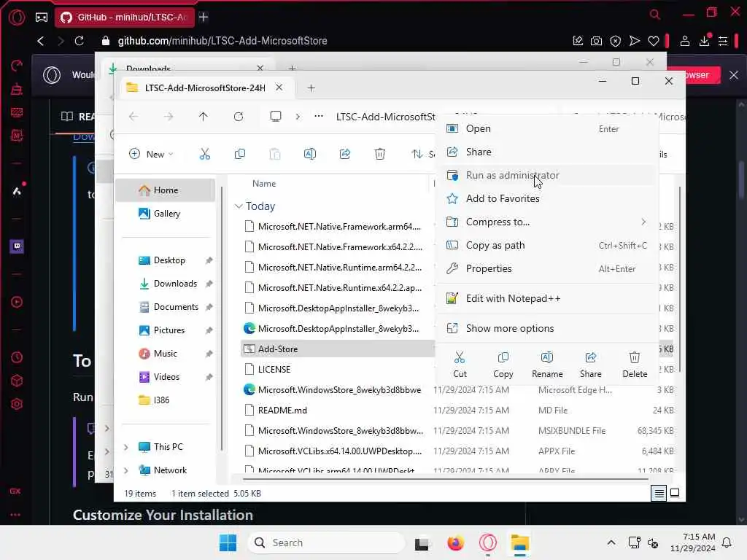Switch to details view icon in status bar
The height and width of the screenshot is (560, 747).
coord(659,494)
